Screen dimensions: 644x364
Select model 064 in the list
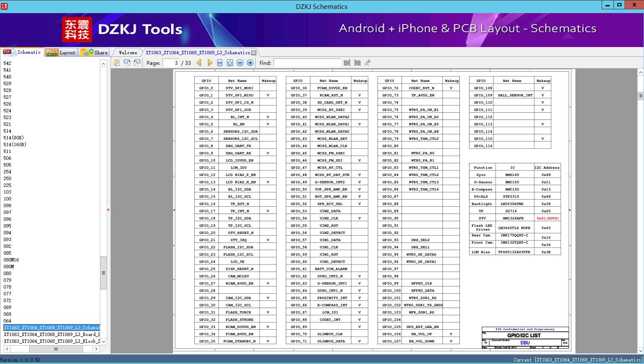pos(8,321)
